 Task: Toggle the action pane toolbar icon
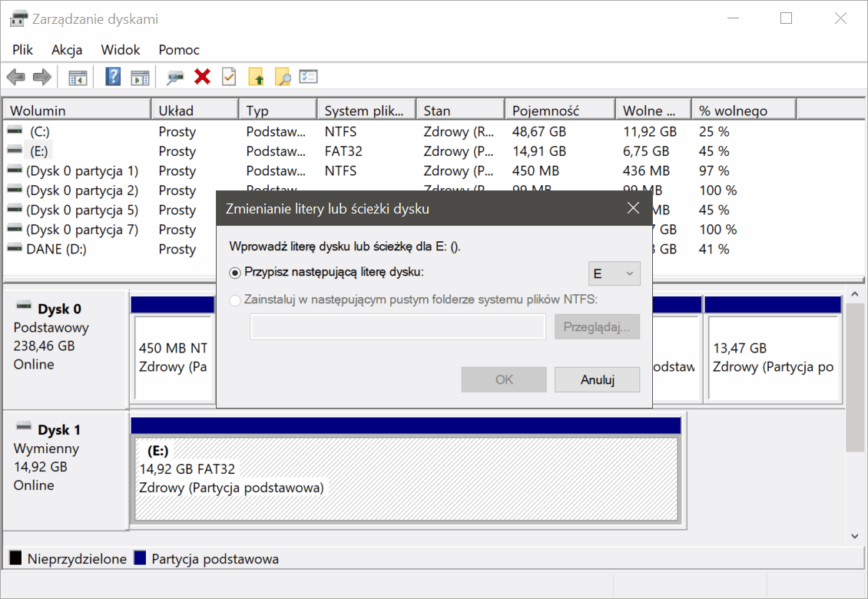point(140,78)
